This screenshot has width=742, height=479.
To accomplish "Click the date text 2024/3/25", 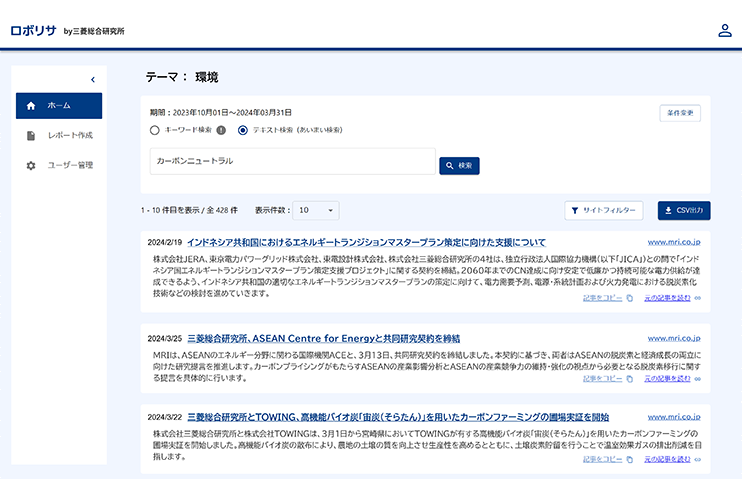I will pyautogui.click(x=165, y=338).
